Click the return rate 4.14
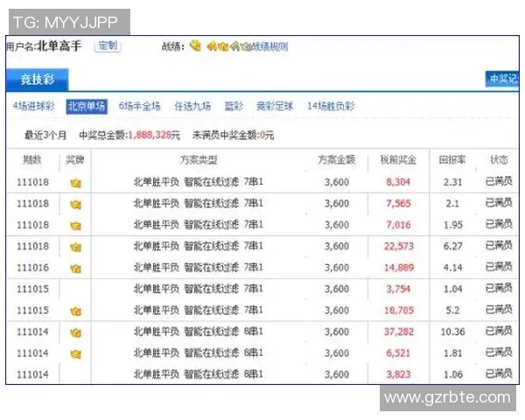 452,268
